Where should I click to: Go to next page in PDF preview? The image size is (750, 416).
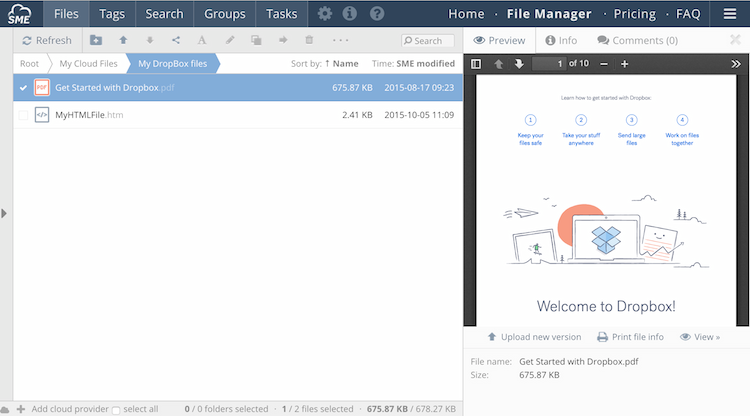point(519,64)
